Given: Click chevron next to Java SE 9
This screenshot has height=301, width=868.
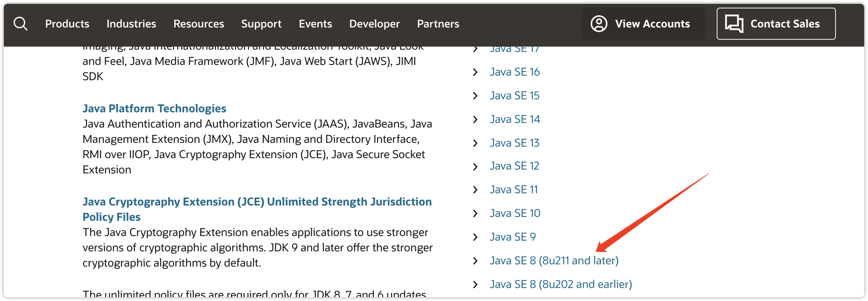Looking at the screenshot, I should click(475, 237).
